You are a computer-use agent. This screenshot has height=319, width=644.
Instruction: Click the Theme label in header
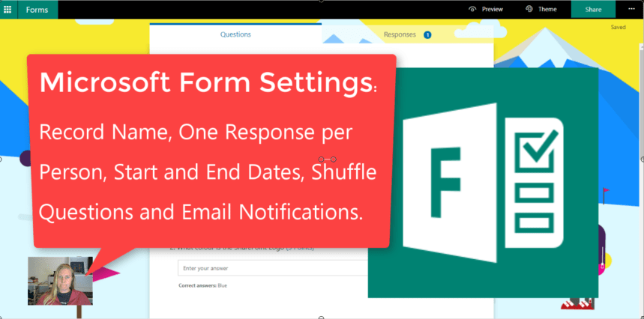tap(547, 9)
